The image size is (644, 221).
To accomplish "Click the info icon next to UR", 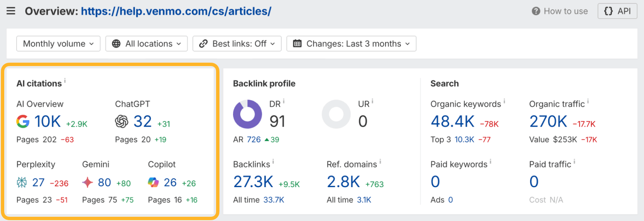I will (x=372, y=101).
